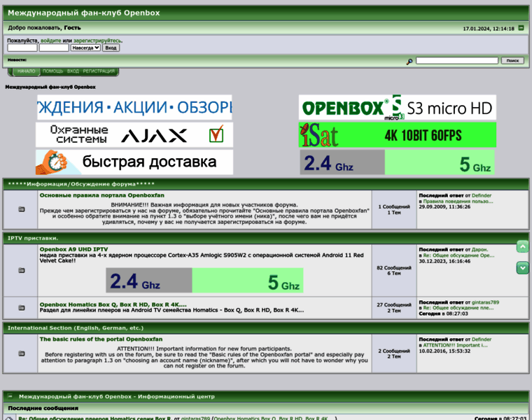The height and width of the screenshot is (420, 532).
Task: Click the Поиск search button
Action: [512, 61]
